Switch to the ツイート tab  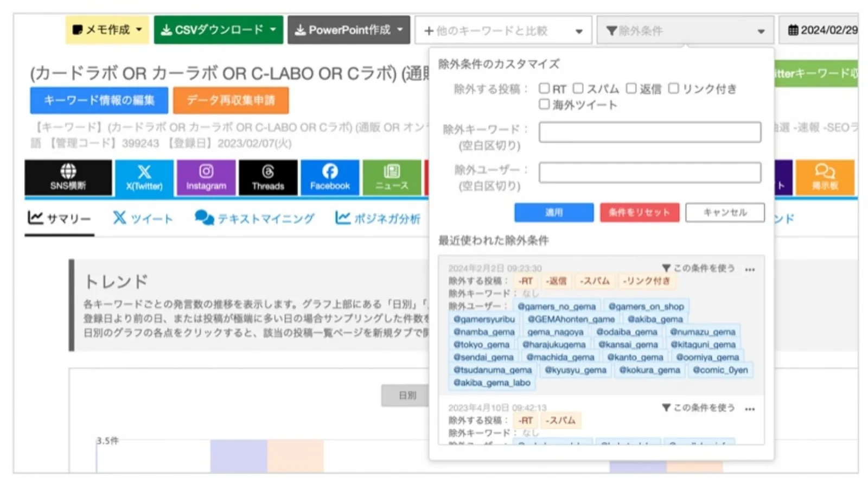(143, 219)
